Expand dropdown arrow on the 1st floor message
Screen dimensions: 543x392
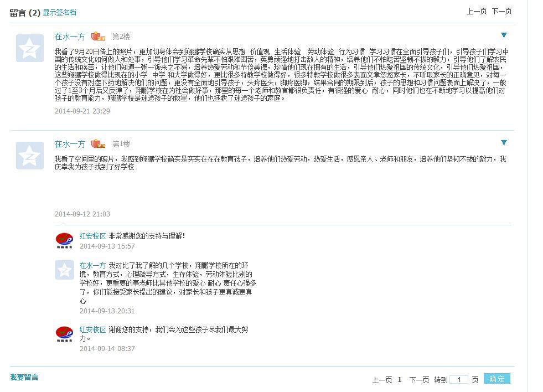504,142
